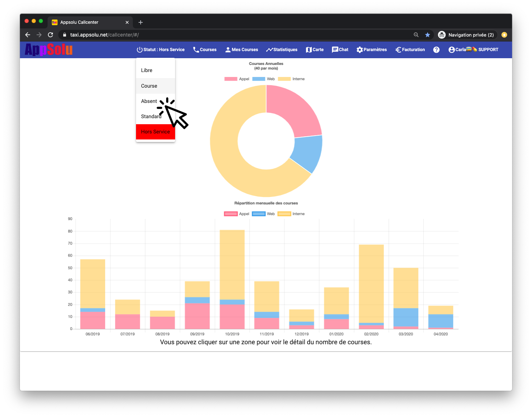Toggle Web series in donut chart legend
This screenshot has width=532, height=417.
click(264, 79)
